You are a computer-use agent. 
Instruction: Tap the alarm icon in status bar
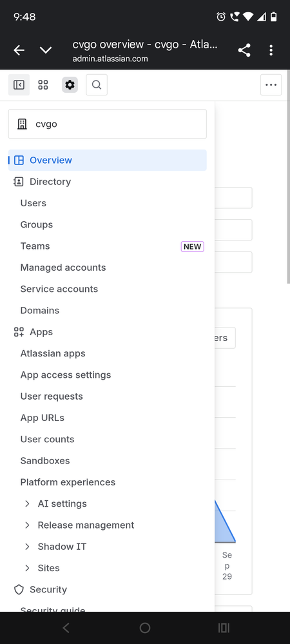[x=221, y=16]
